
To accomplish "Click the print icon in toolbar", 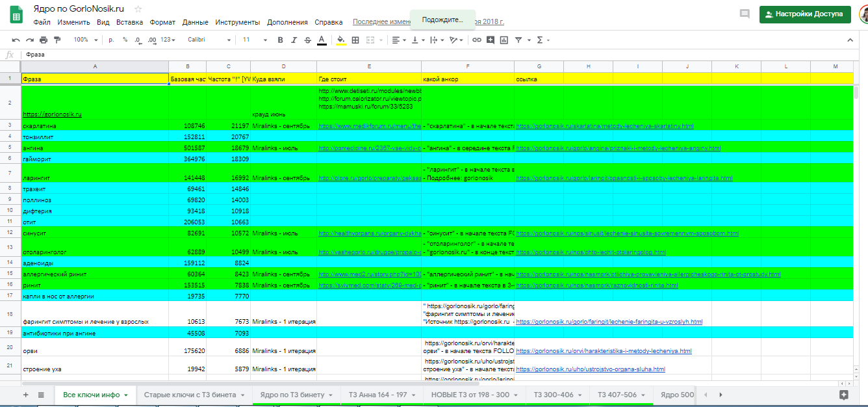I will 43,40.
